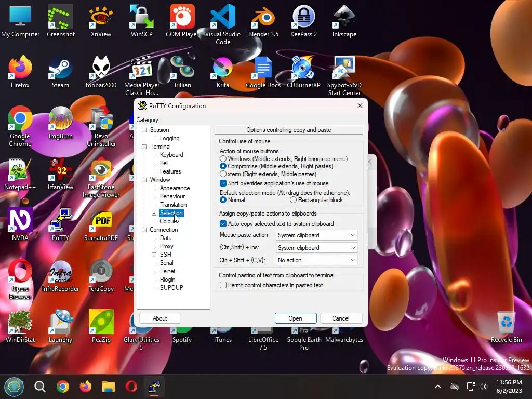This screenshot has height=399, width=532.
Task: Expand the Selection tree node
Action: click(154, 213)
